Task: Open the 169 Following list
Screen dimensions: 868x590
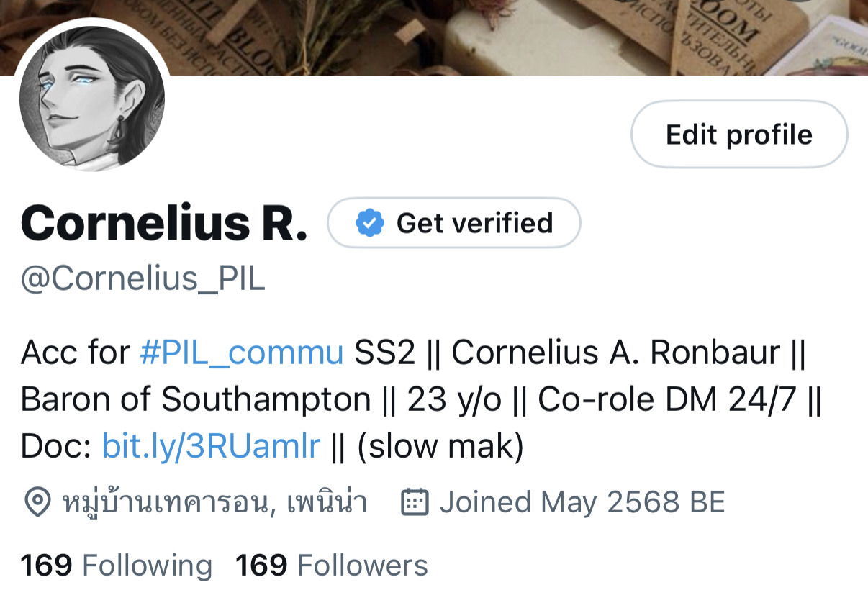Action: [x=116, y=566]
